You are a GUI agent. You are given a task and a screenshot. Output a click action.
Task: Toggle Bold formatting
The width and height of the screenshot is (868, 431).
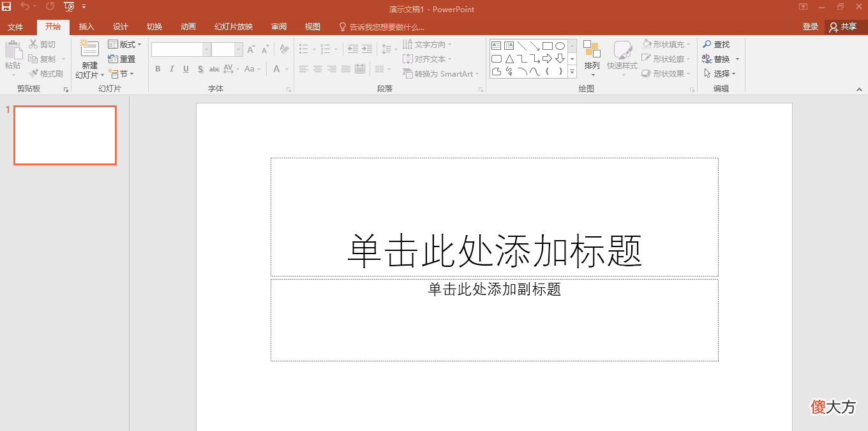point(158,69)
